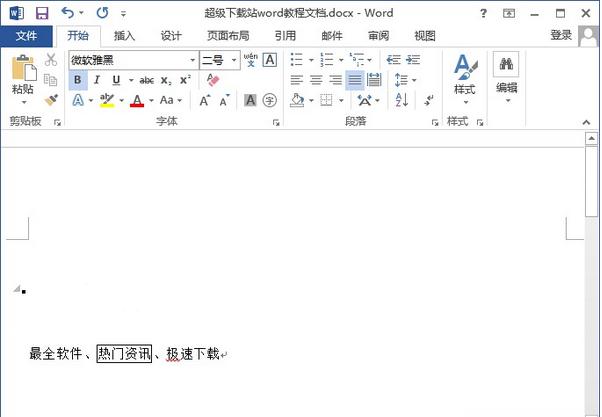The image size is (602, 417).
Task: Open the 粘贴 options dropdown arrow
Action: point(24,102)
